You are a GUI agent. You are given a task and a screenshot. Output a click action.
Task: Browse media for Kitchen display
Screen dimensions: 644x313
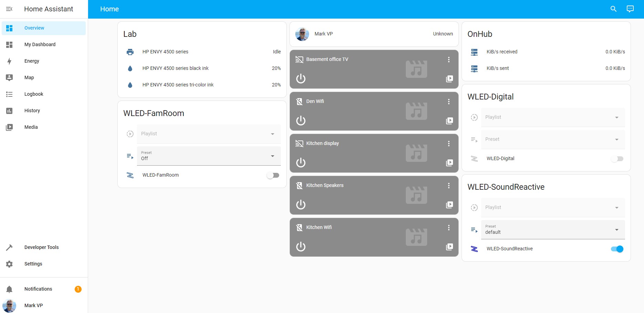[x=449, y=163]
